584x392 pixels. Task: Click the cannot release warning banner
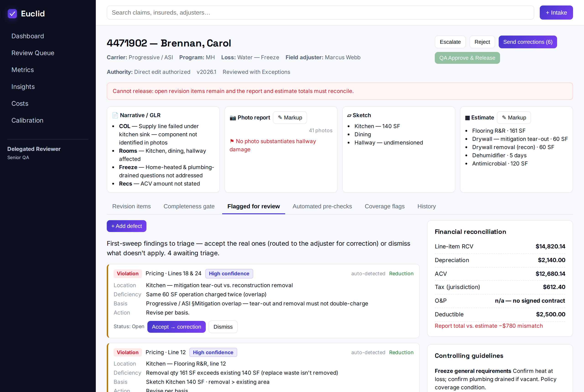click(x=340, y=91)
